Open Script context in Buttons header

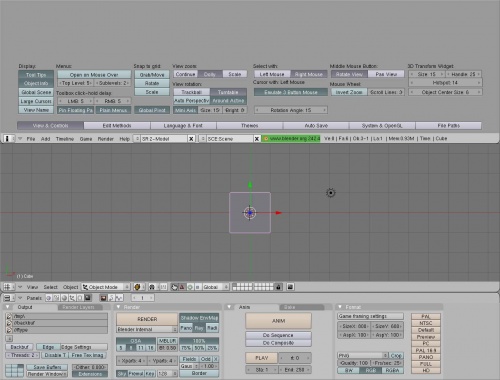(56, 298)
